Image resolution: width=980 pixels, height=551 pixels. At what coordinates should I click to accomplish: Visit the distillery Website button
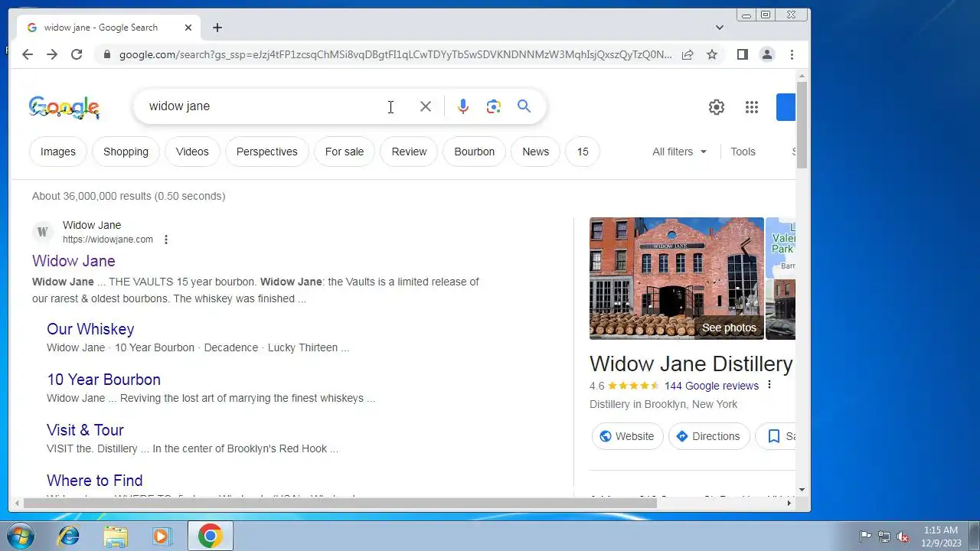coord(627,436)
